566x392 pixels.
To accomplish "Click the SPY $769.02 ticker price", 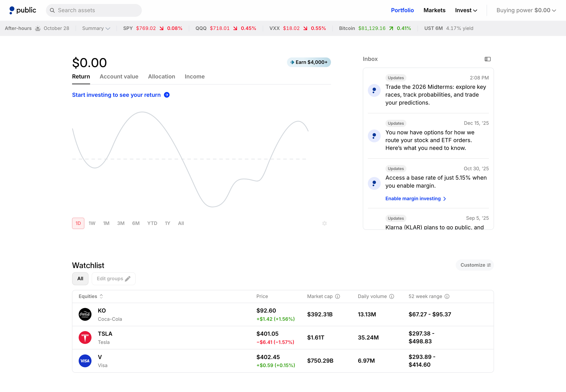I will point(146,28).
